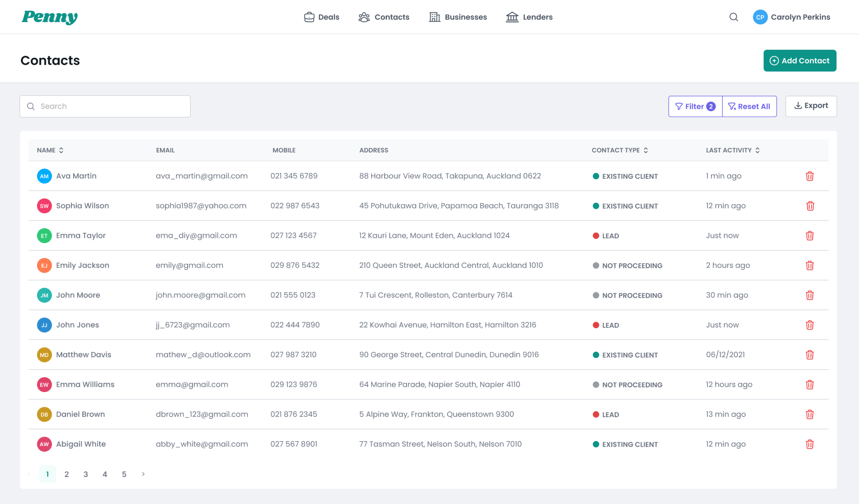The height and width of the screenshot is (504, 859).
Task: Select the Deals briefcase icon
Action: point(309,17)
